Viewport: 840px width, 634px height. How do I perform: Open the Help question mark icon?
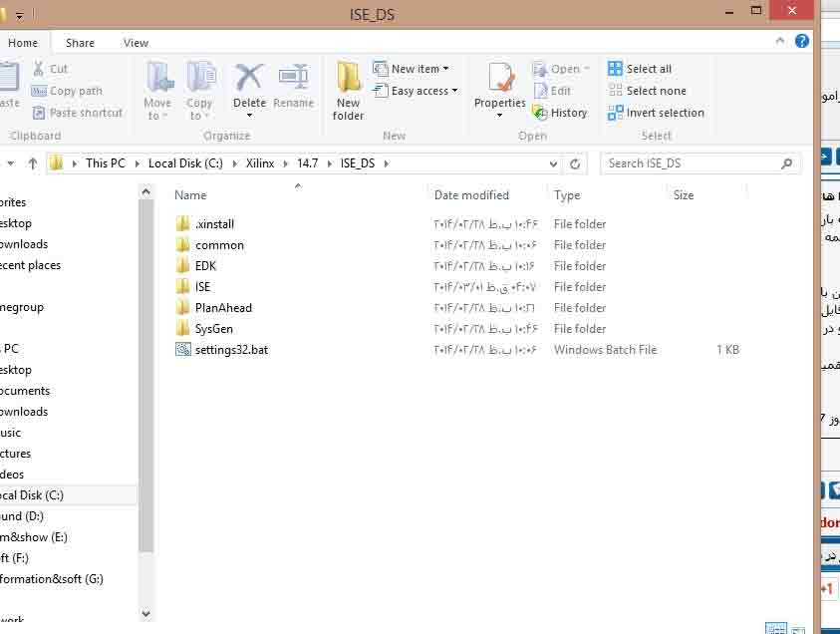point(802,41)
